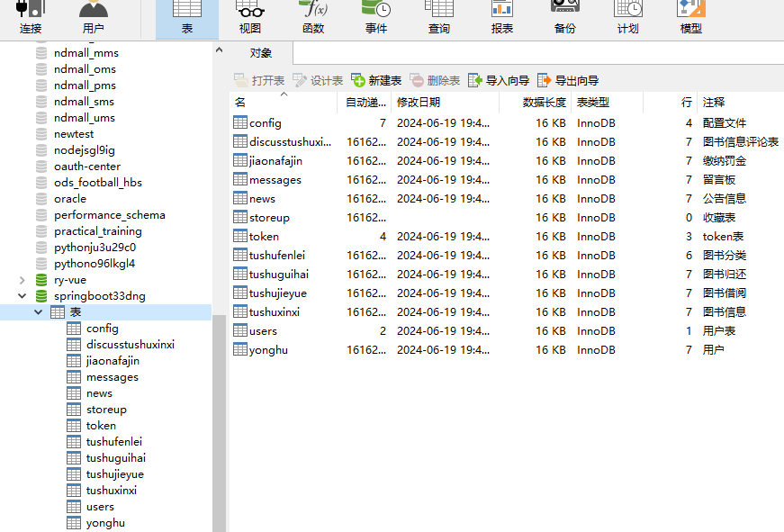The height and width of the screenshot is (532, 784).
Task: Select the 模型 (Model) icon
Action: pyautogui.click(x=689, y=16)
